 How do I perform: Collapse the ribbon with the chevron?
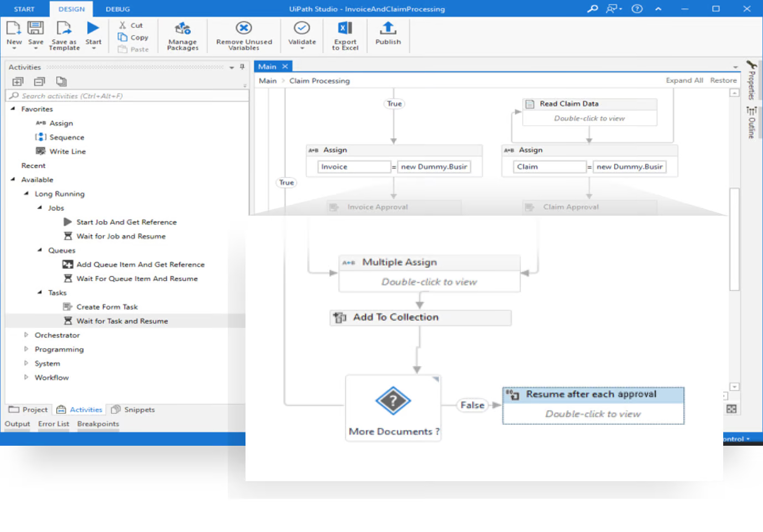pyautogui.click(x=658, y=9)
